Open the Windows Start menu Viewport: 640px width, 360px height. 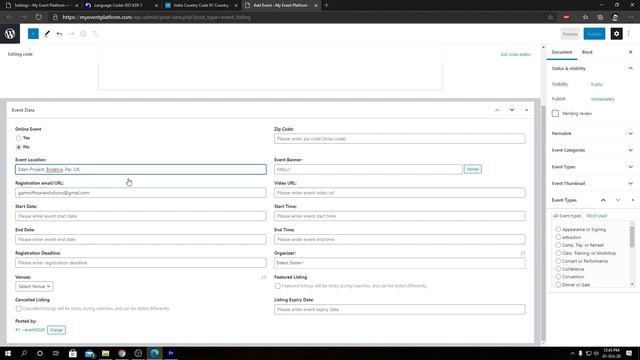click(x=8, y=353)
